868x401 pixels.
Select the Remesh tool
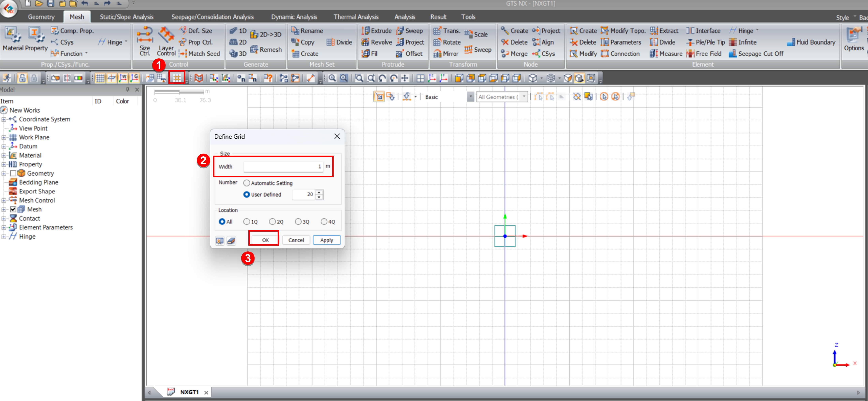pos(266,50)
